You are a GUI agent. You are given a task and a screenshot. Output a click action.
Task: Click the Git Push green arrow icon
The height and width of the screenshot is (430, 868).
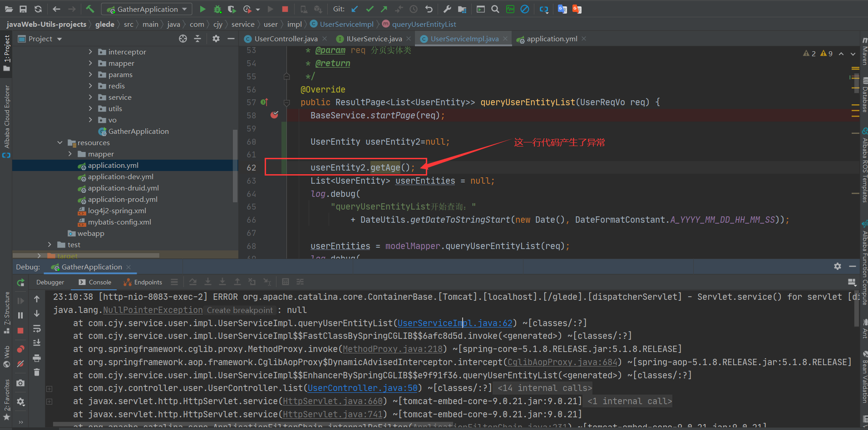[384, 9]
